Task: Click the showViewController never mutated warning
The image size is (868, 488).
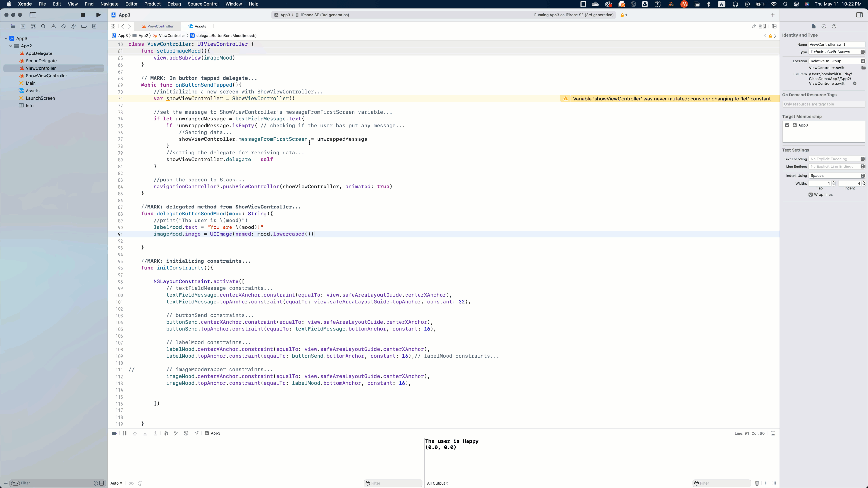Action: coord(671,99)
